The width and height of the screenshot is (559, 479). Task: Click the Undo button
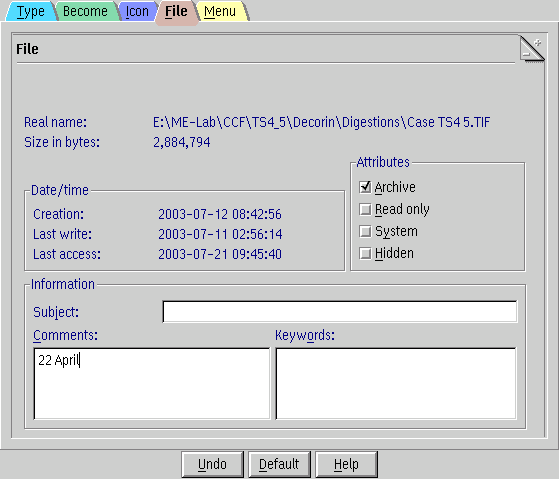pyautogui.click(x=212, y=464)
